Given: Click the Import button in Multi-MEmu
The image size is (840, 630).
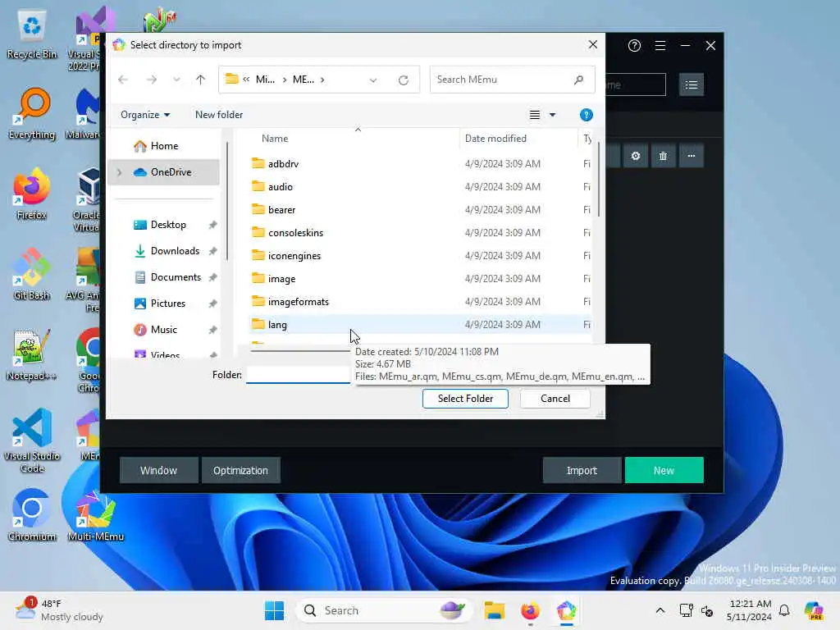Looking at the screenshot, I should click(582, 470).
